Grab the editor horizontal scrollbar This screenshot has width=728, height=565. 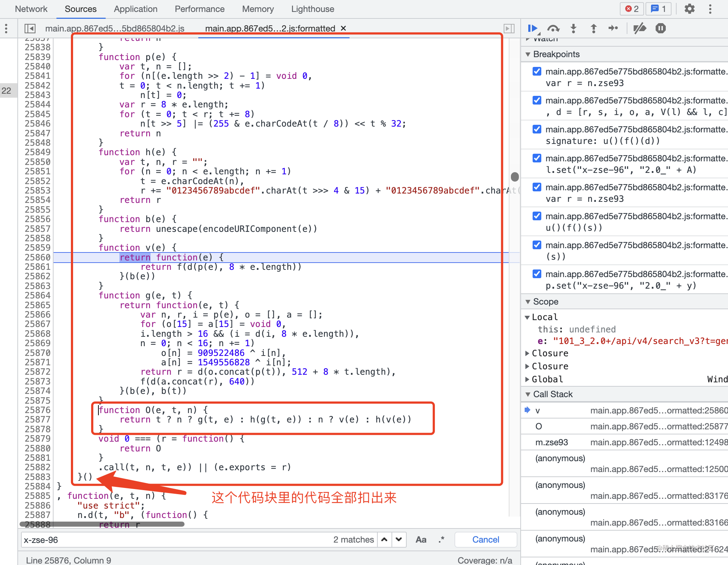coord(102,523)
